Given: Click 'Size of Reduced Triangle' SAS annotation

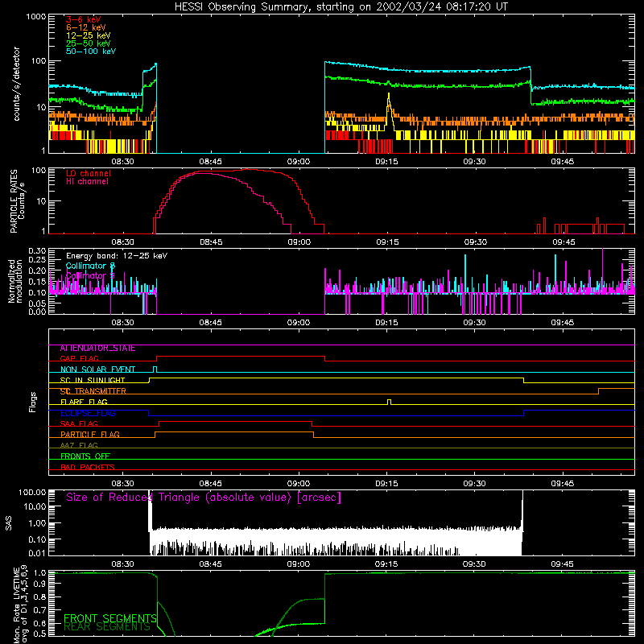Looking at the screenshot, I should tap(204, 497).
